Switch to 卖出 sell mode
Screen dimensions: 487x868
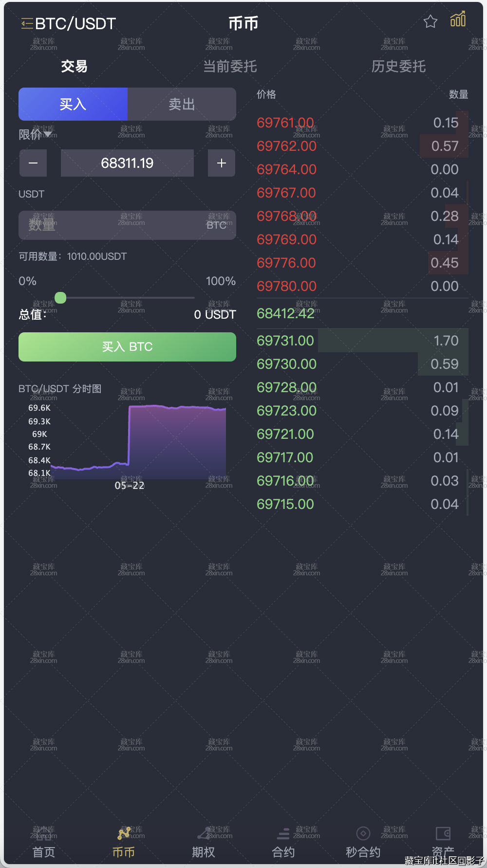coord(182,104)
